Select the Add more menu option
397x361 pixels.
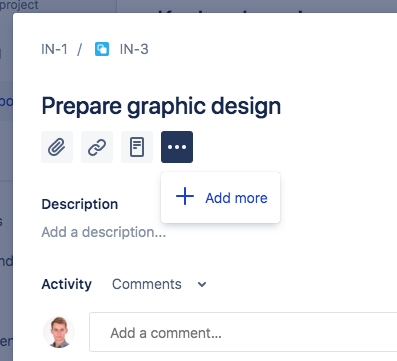[x=221, y=198]
